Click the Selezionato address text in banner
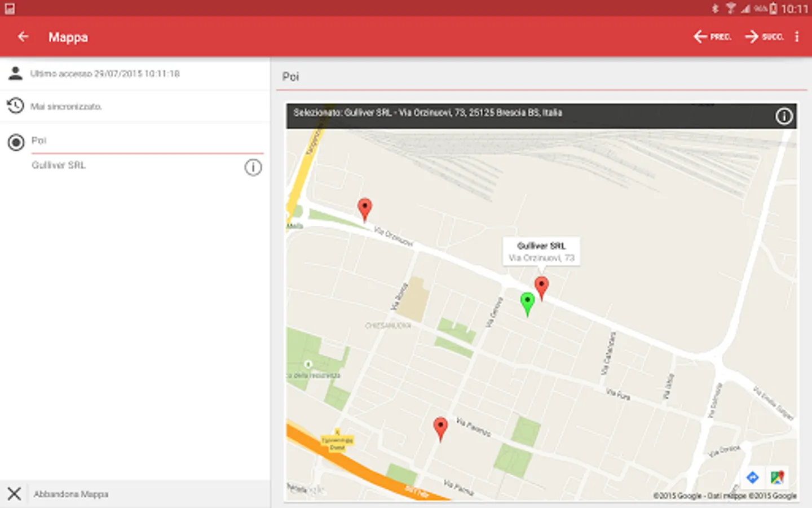812x508 pixels. point(427,112)
